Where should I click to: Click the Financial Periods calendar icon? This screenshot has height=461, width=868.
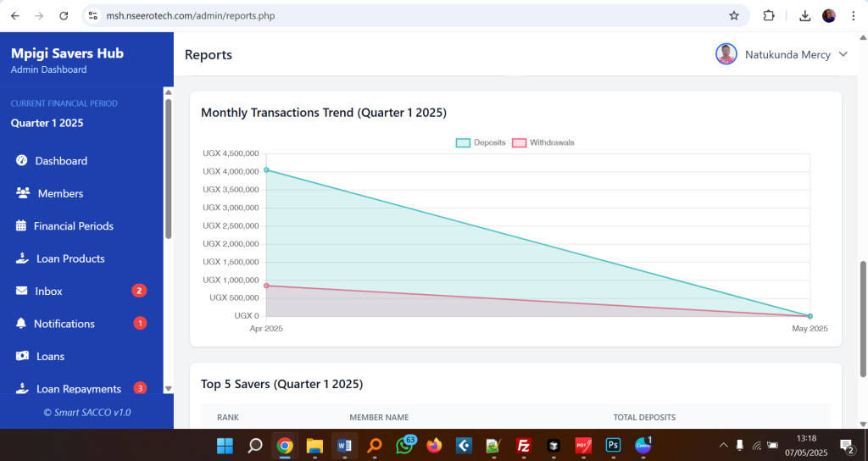(21, 226)
